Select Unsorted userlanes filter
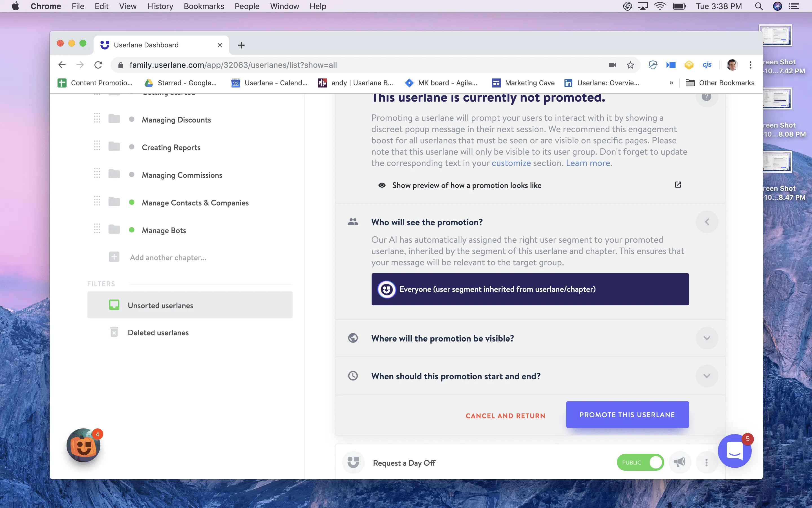 (189, 305)
